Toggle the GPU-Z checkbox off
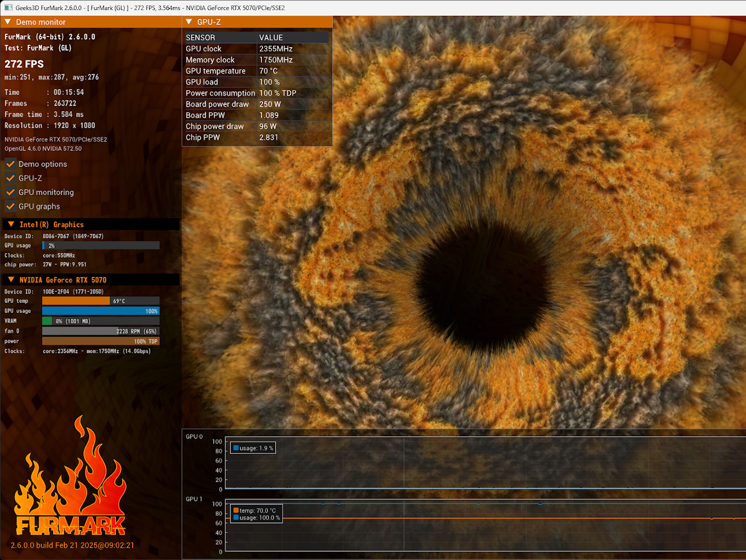This screenshot has height=560, width=746. coord(10,178)
